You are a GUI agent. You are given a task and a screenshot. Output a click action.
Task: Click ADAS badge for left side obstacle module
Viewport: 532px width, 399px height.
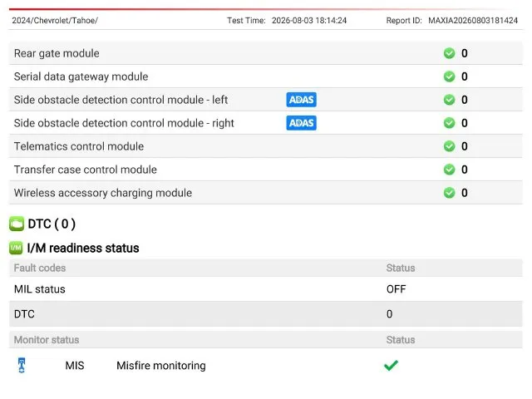(301, 100)
